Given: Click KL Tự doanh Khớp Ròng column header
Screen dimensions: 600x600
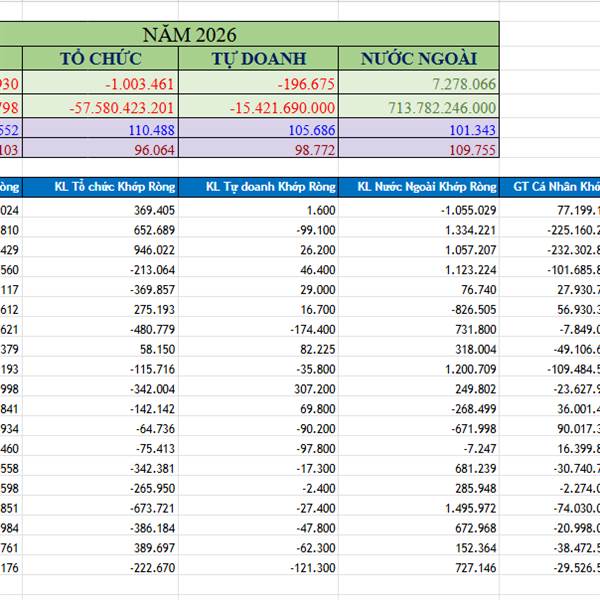Looking at the screenshot, I should pyautogui.click(x=259, y=187).
